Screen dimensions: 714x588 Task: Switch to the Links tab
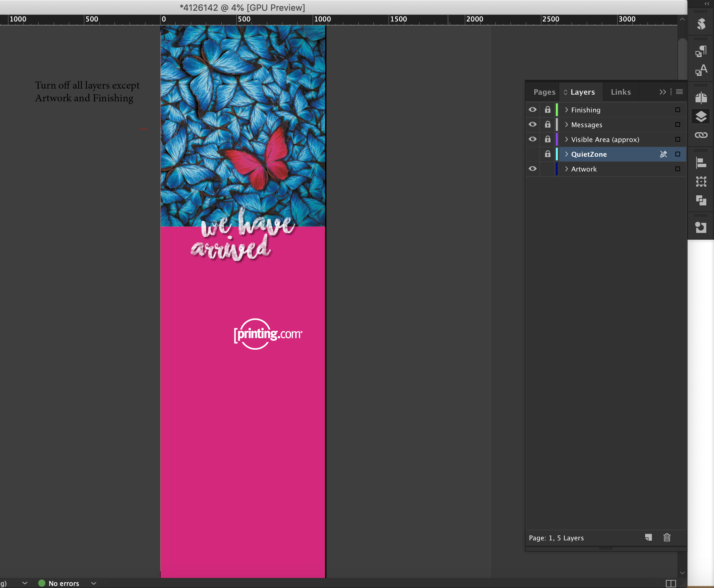(x=620, y=92)
